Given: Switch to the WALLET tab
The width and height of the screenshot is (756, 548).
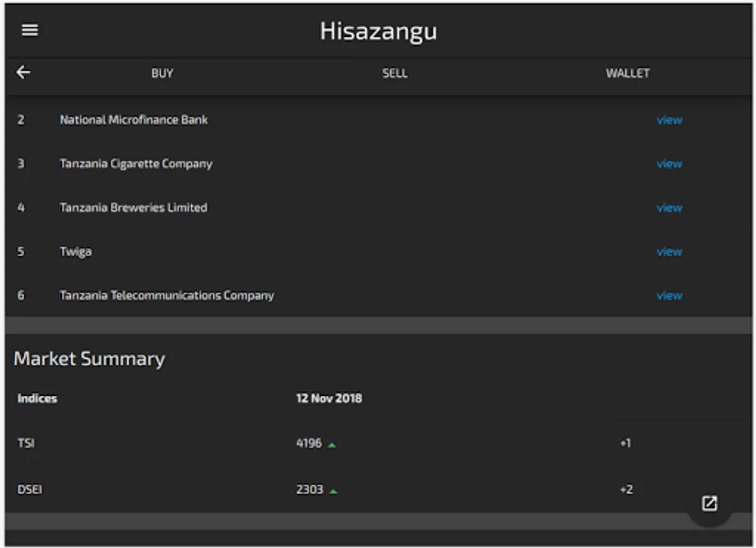Looking at the screenshot, I should pos(627,73).
